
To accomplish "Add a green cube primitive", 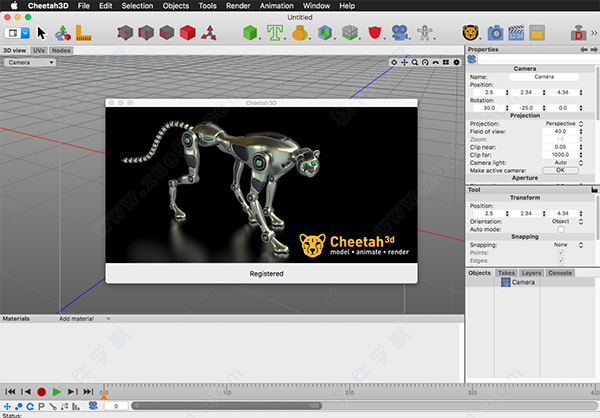I will pos(250,33).
